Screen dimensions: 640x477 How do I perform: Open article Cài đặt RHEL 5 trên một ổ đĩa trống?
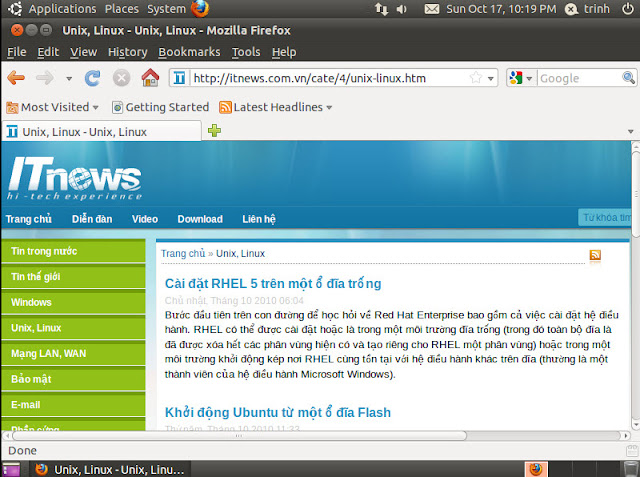pos(273,284)
